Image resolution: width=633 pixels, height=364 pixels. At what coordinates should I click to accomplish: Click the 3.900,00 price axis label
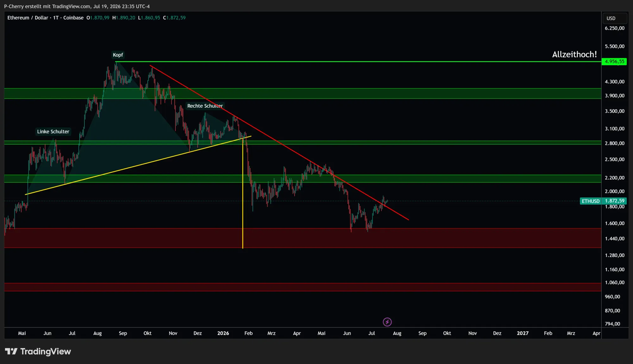coord(614,96)
